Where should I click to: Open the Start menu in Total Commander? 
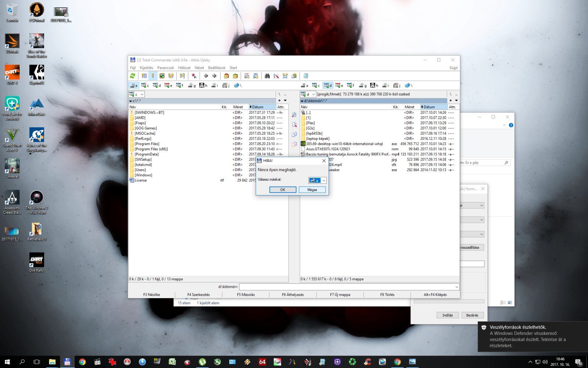(x=233, y=68)
